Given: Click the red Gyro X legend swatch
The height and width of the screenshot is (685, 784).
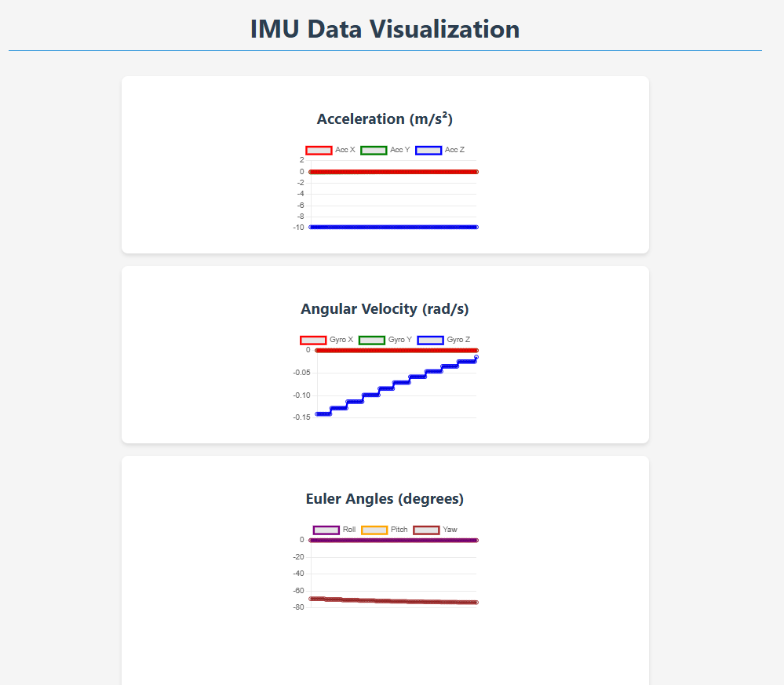Looking at the screenshot, I should point(313,340).
